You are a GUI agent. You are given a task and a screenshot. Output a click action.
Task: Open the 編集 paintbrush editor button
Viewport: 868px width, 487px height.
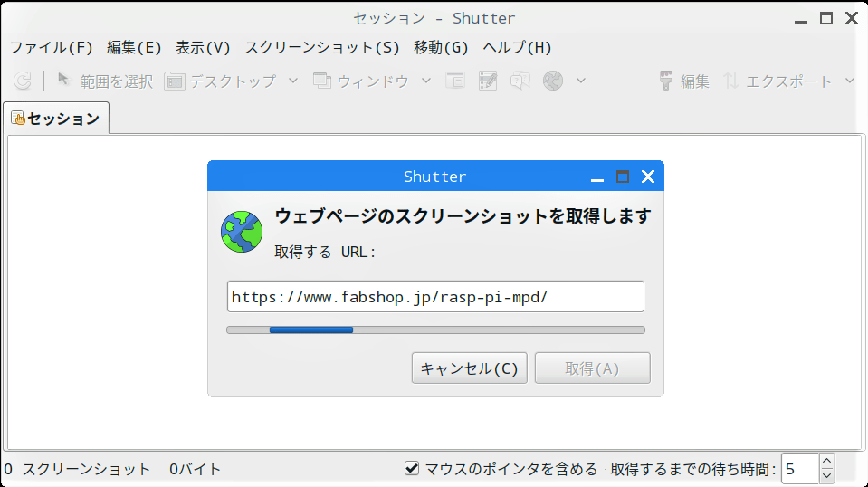pos(684,81)
